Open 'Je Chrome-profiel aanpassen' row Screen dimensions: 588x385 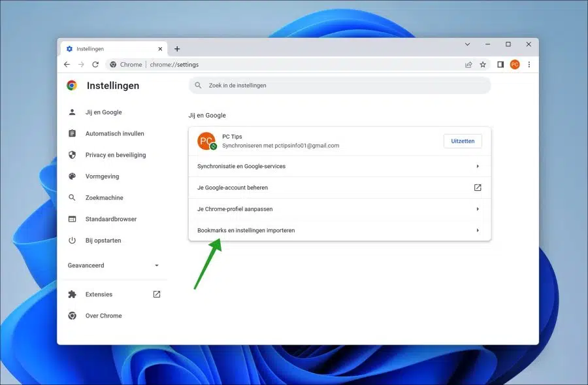[340, 209]
